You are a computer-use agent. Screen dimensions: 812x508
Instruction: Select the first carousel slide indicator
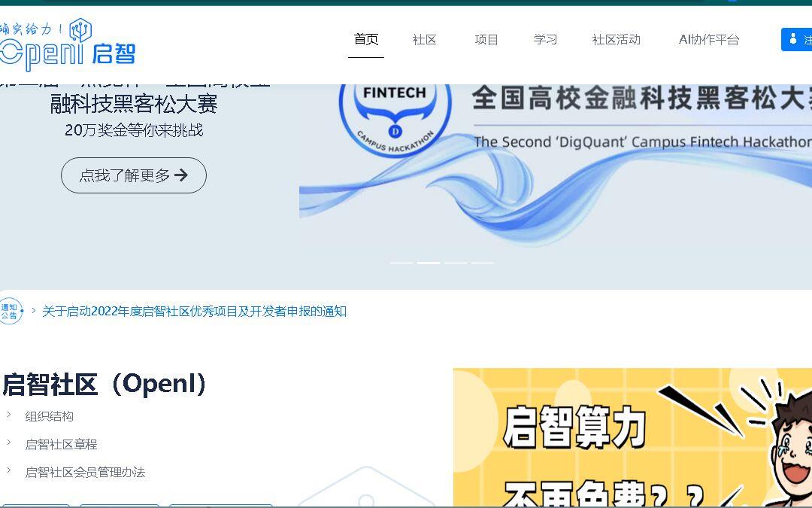[401, 263]
